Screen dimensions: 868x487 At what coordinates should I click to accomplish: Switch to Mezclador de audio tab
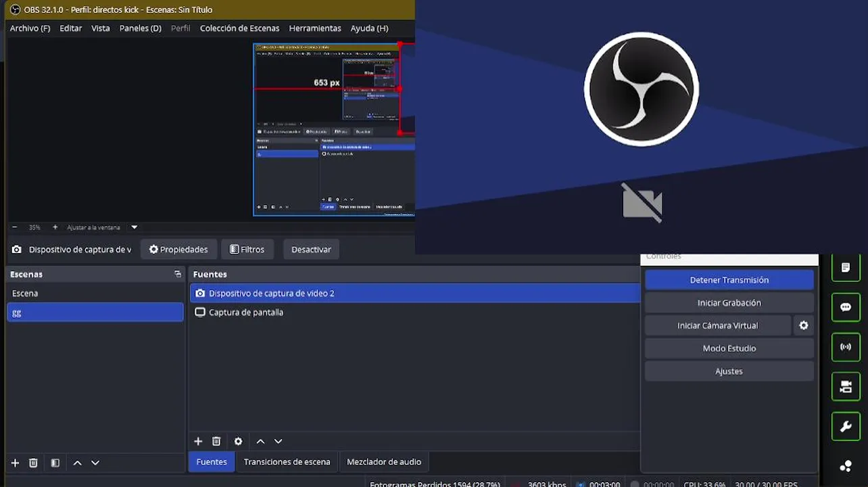point(384,462)
